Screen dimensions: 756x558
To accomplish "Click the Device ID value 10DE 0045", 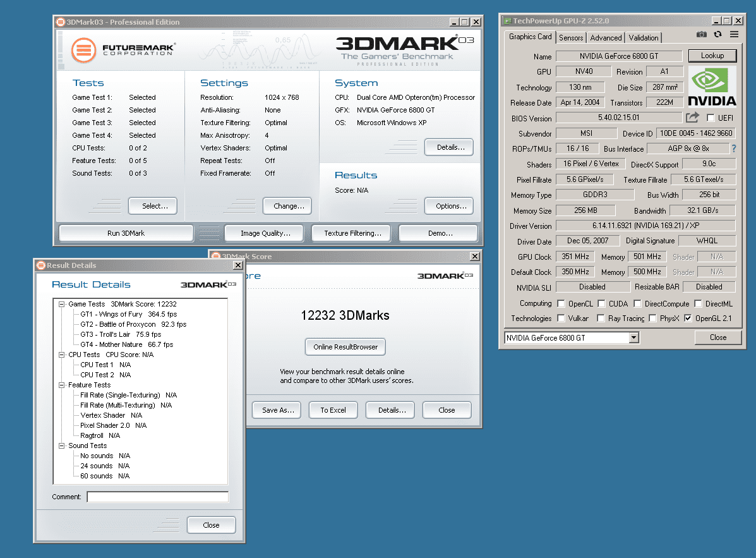I will pos(696,133).
